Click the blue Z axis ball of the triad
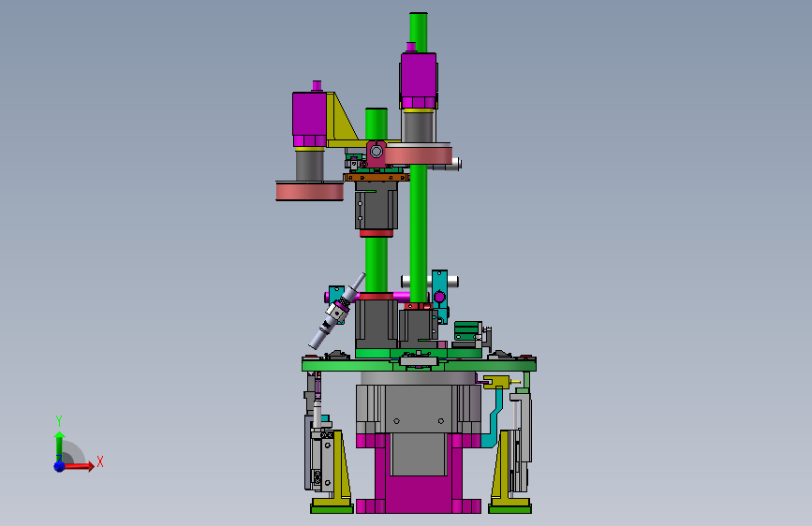This screenshot has height=526, width=812. [x=60, y=466]
